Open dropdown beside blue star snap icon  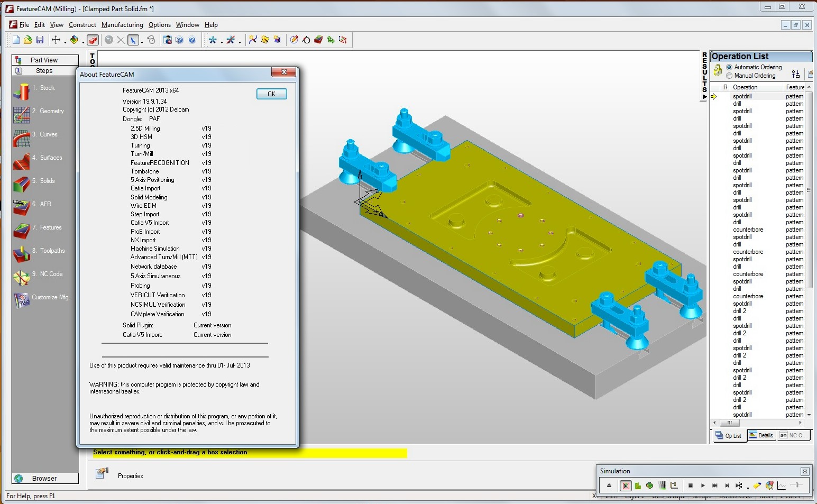click(221, 41)
